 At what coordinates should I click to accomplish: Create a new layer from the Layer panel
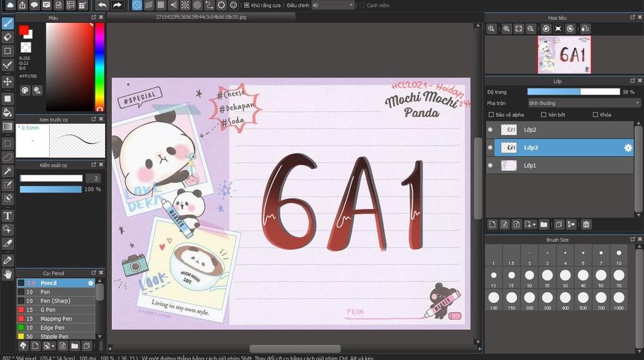coord(492,224)
